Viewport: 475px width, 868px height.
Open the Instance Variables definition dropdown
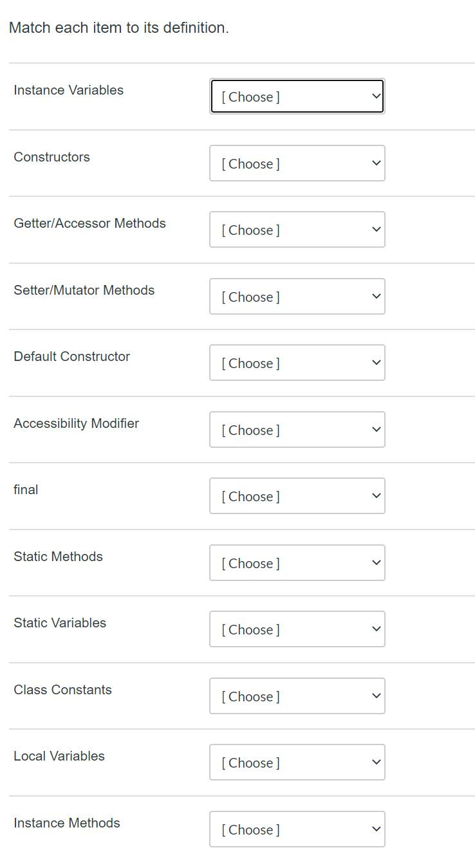297,96
